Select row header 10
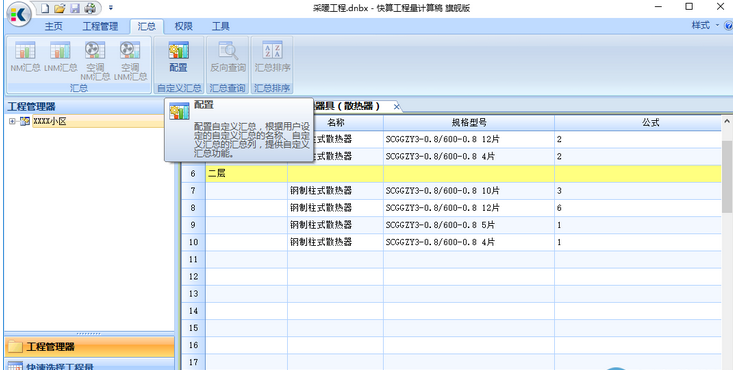733x370 pixels. [x=194, y=242]
